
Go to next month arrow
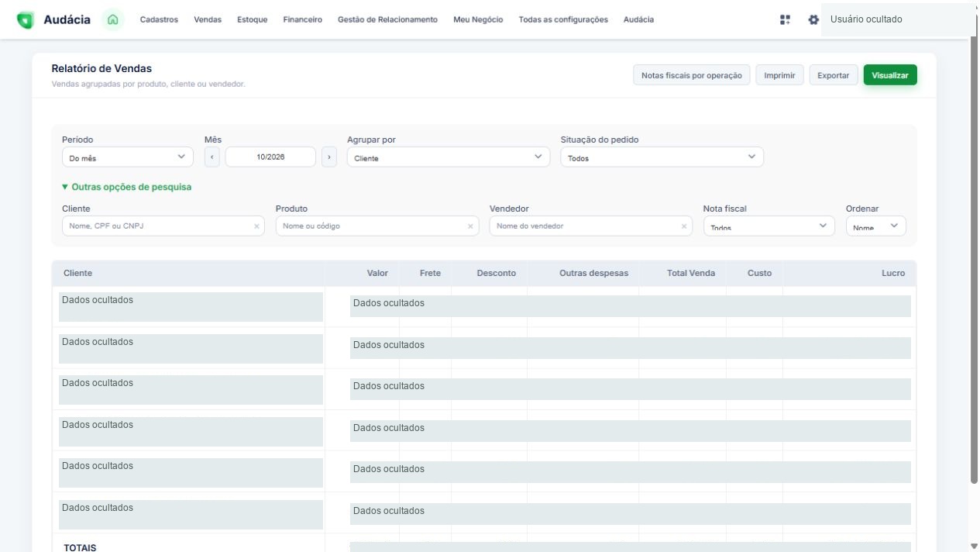(x=329, y=157)
